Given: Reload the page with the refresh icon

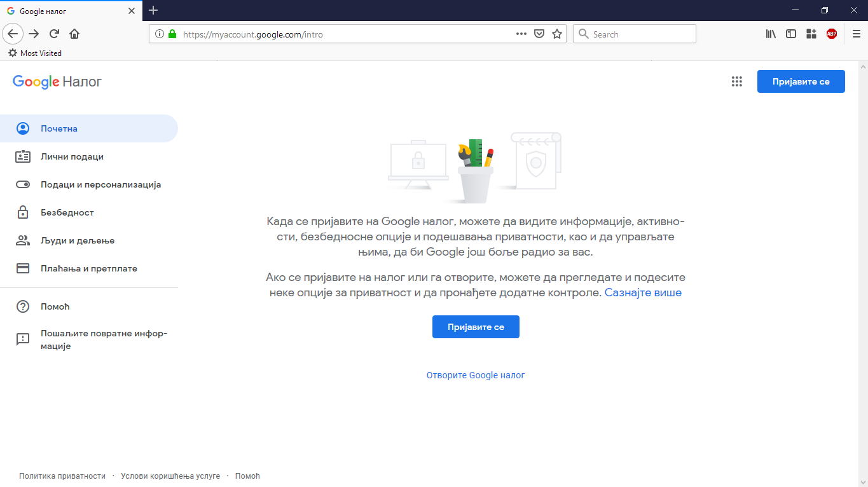Looking at the screenshot, I should point(55,34).
